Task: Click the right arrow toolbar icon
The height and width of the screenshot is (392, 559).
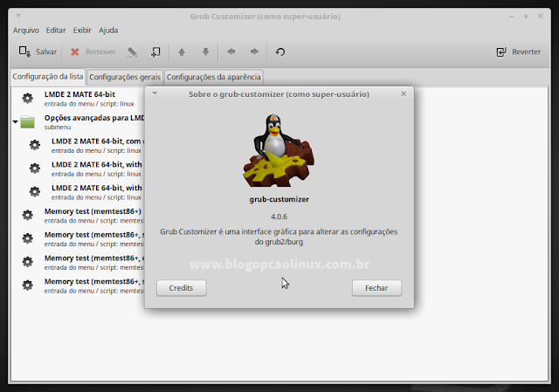Action: point(254,52)
